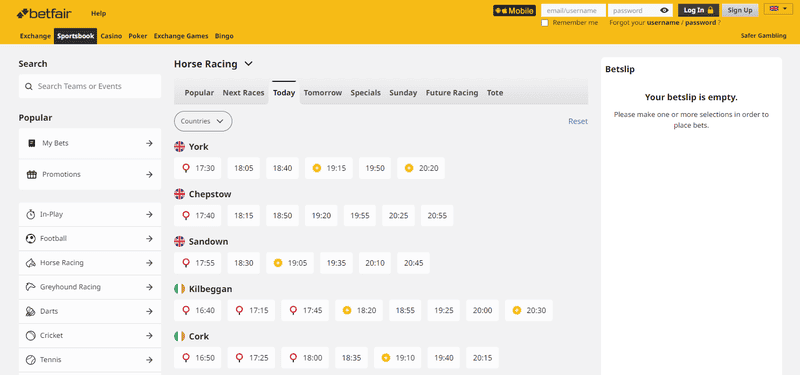Click the UK flag next to Sandown

180,241
